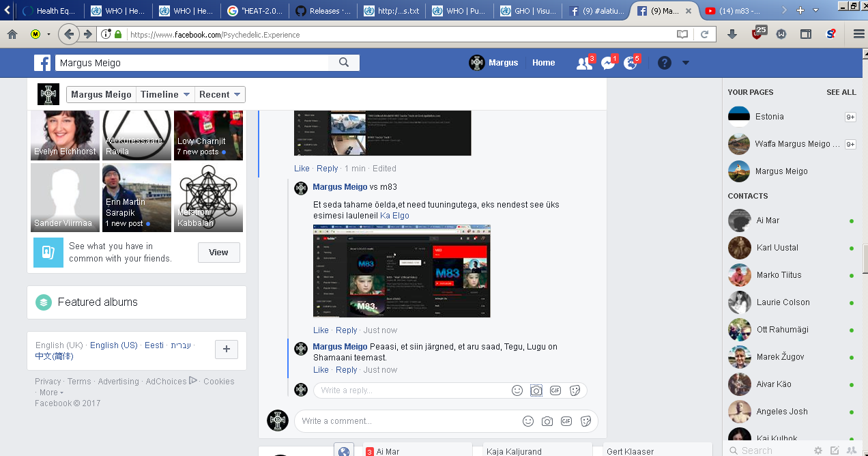Post a GIF in reply box
The width and height of the screenshot is (868, 456).
coord(555,390)
